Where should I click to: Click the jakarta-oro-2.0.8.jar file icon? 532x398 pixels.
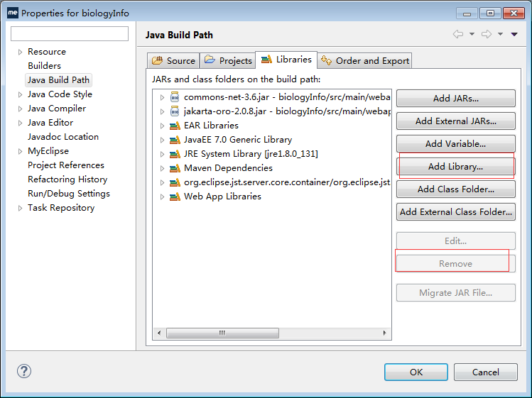(x=175, y=111)
